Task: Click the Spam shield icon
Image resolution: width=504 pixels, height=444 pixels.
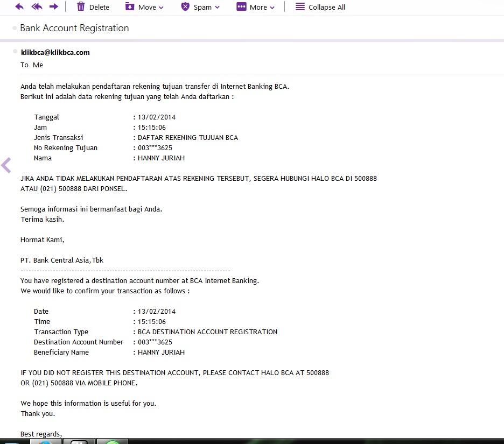Action: click(185, 6)
